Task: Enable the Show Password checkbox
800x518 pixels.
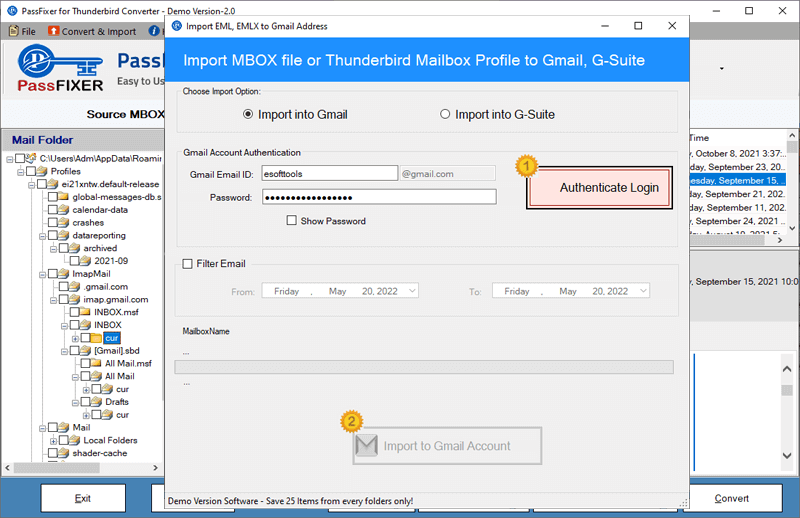Action: 291,220
